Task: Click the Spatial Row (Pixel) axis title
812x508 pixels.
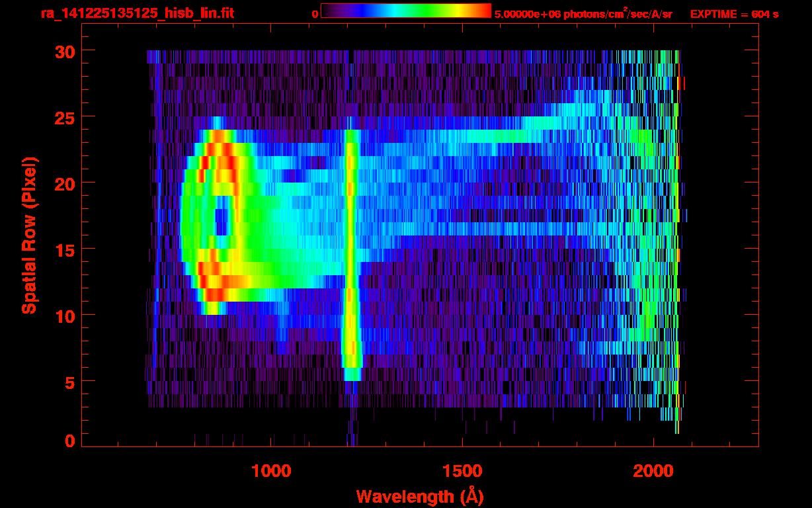Action: 29,235
